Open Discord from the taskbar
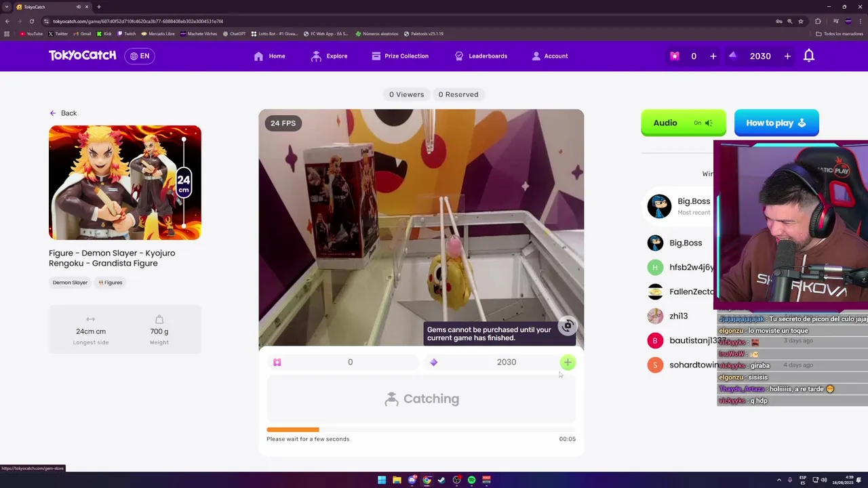 click(412, 480)
